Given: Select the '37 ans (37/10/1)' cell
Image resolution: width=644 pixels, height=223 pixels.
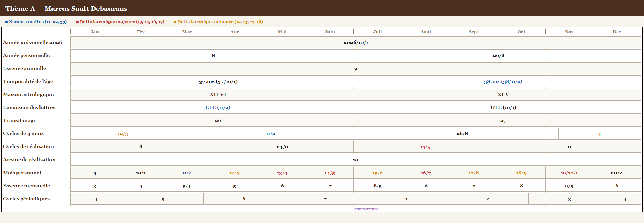Looking at the screenshot, I should 218,82.
